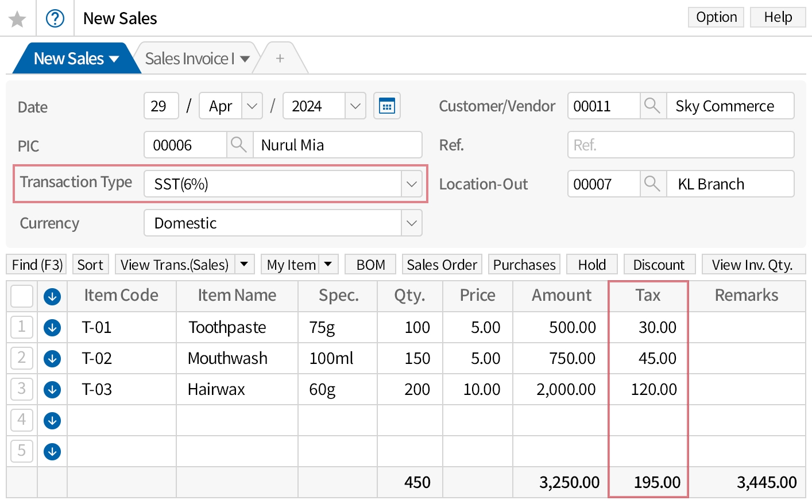812x504 pixels.
Task: Click the Ref. input field
Action: [680, 145]
